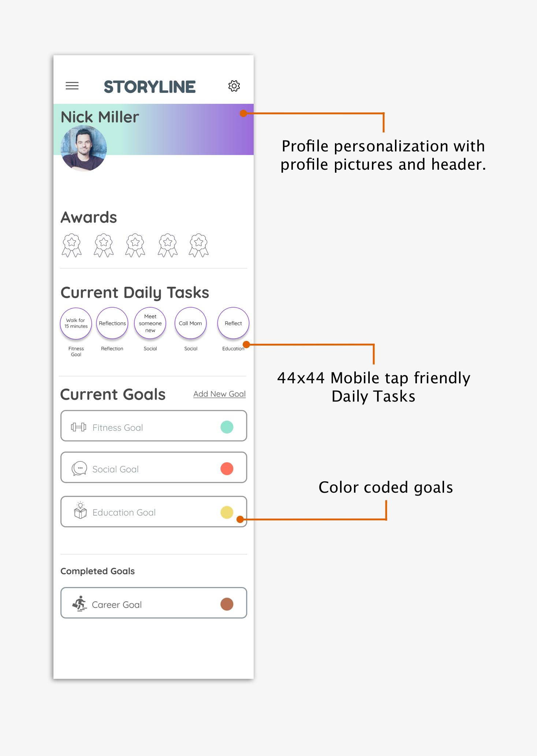Select the Meet someone new task
Viewport: 537px width, 756px height.
click(150, 323)
